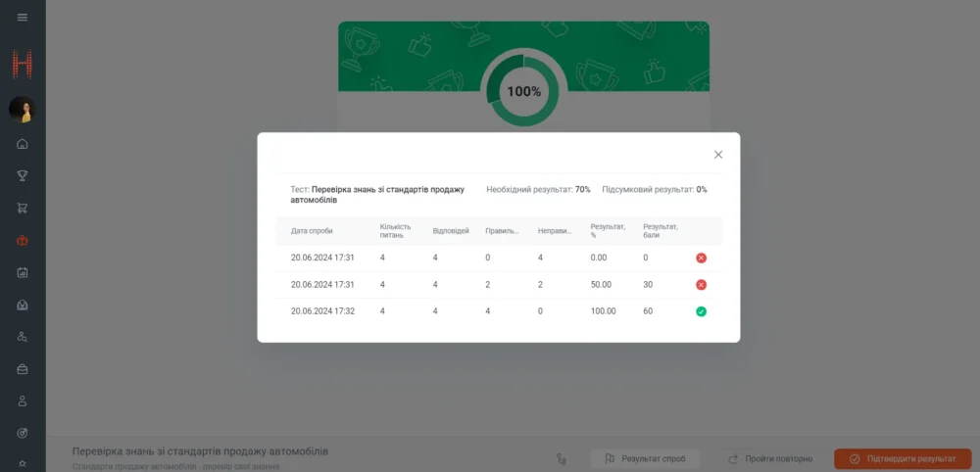This screenshot has width=980, height=472.
Task: Click the 'Результат, %' column header
Action: tap(608, 231)
